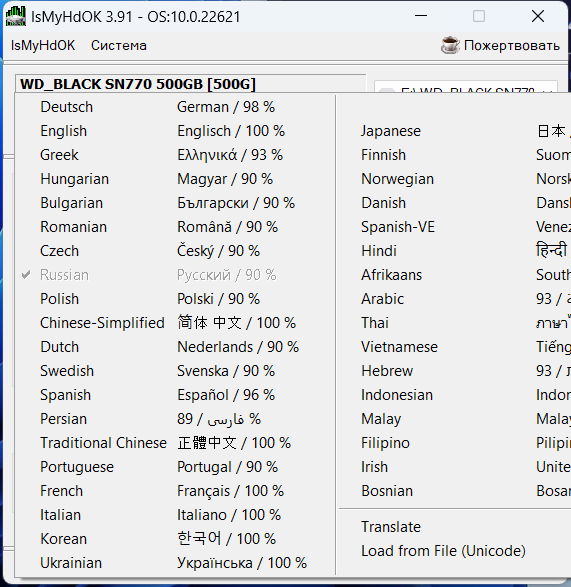Select Hebrew language
Viewport: 571px width, 587px height.
point(455,371)
